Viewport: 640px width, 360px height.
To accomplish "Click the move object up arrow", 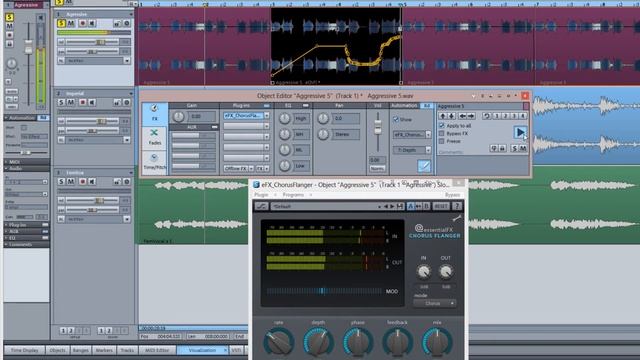I will point(443,116).
